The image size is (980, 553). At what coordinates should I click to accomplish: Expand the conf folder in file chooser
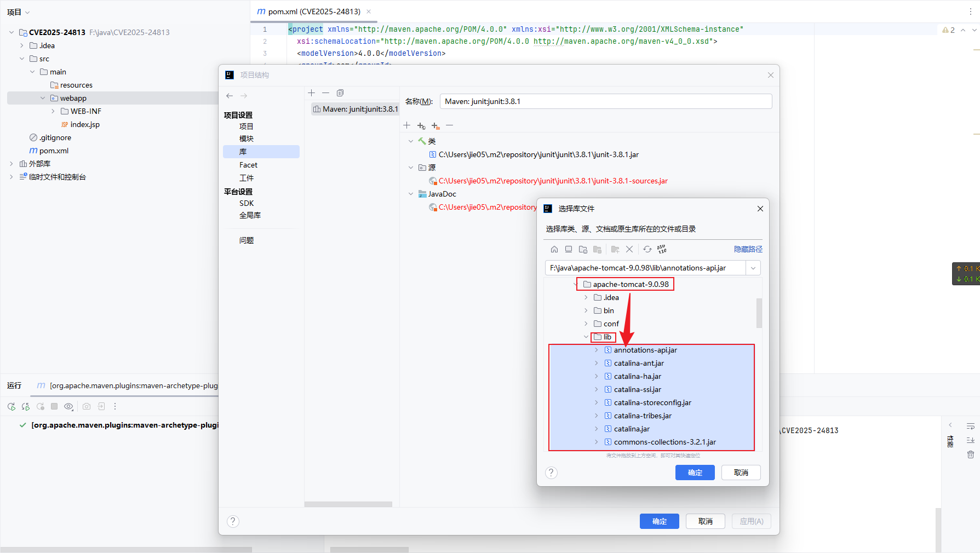point(586,324)
